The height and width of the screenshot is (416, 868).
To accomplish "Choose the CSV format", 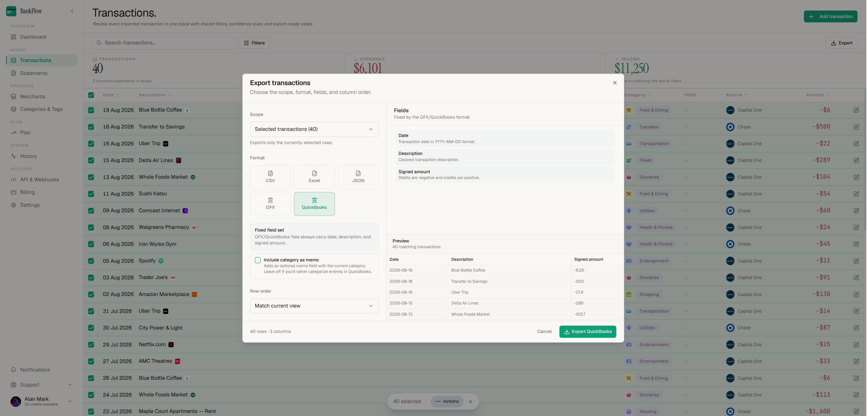I will pos(270,177).
